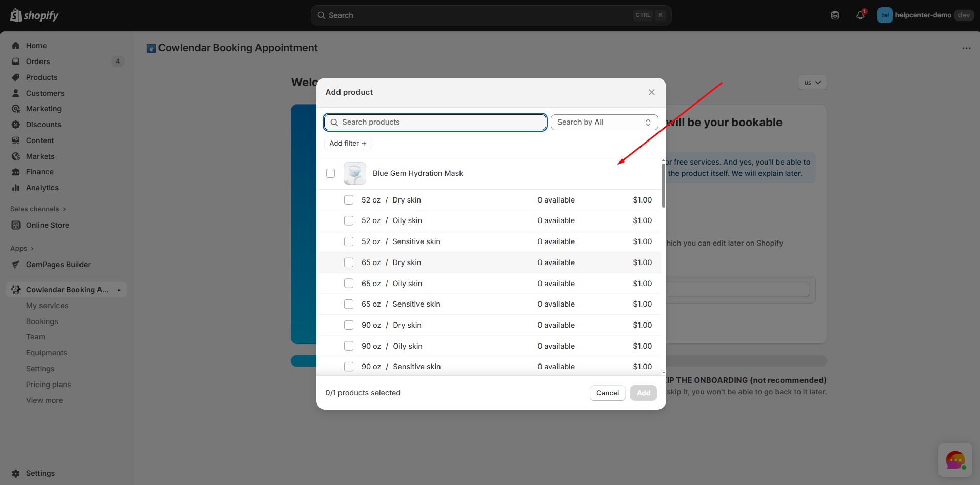
Task: Click the Sidekick assistant icon in top bar
Action: point(835,15)
